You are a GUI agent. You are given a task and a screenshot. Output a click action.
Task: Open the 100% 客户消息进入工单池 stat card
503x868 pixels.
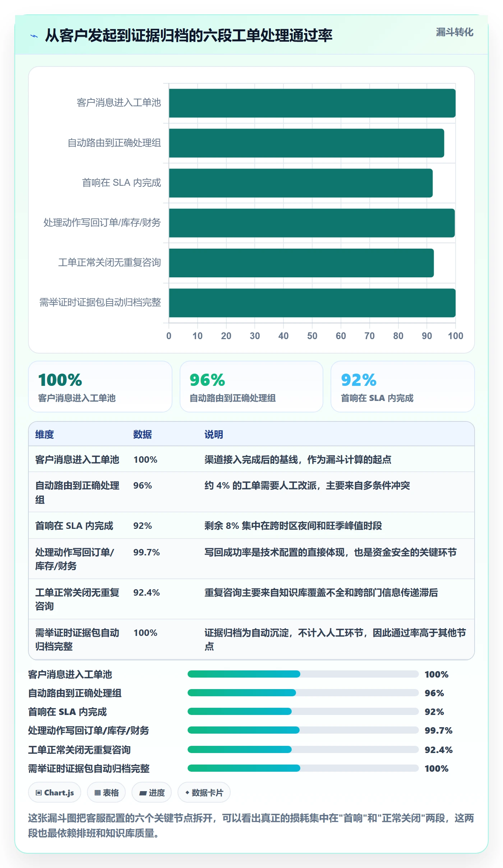100,387
